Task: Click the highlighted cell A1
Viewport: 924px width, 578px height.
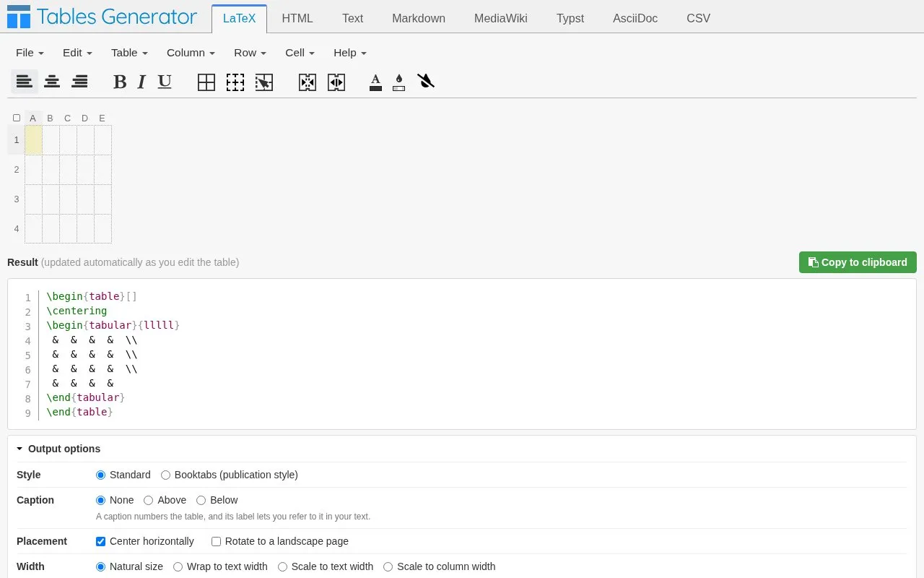Action: click(33, 140)
